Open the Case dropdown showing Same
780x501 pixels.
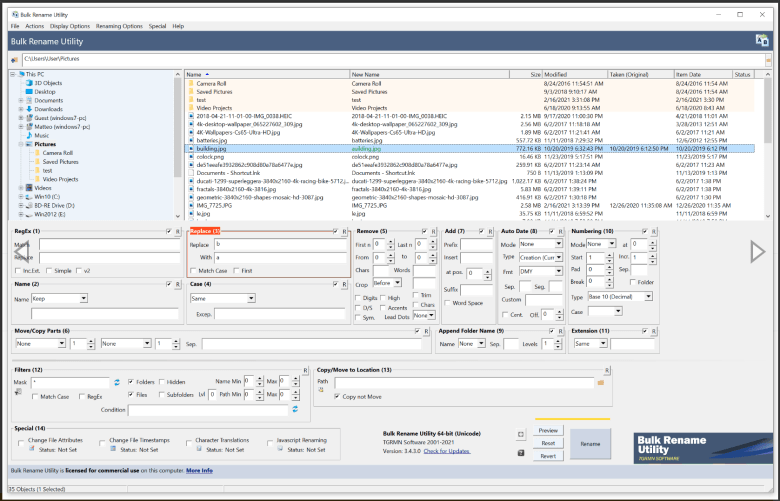(x=223, y=299)
